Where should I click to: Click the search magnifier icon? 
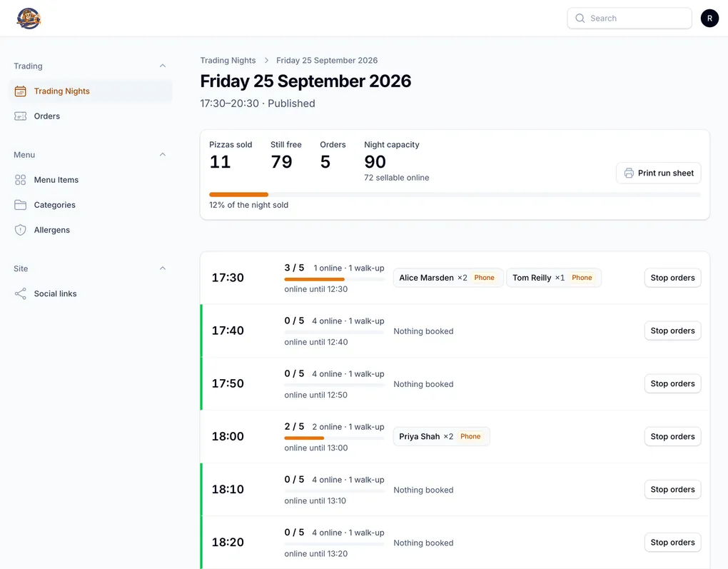(580, 18)
